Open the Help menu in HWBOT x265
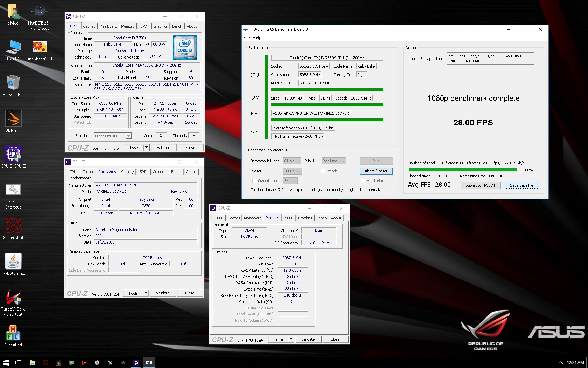The height and width of the screenshot is (368, 588). click(257, 38)
